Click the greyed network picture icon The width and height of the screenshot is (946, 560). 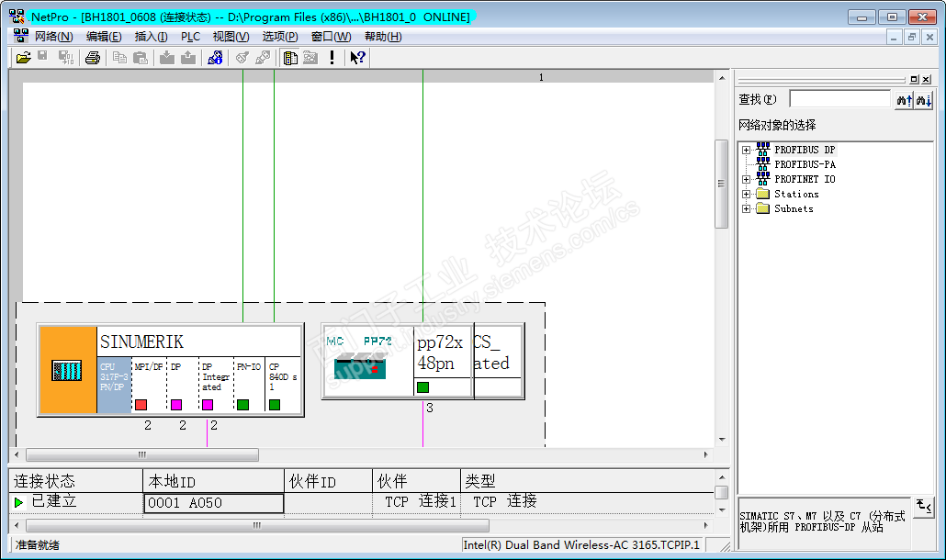click(310, 58)
